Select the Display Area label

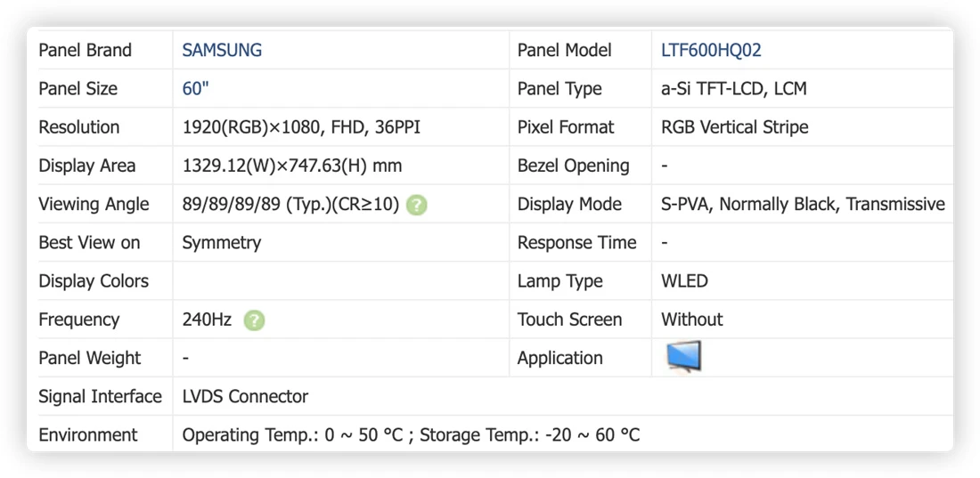pos(87,166)
